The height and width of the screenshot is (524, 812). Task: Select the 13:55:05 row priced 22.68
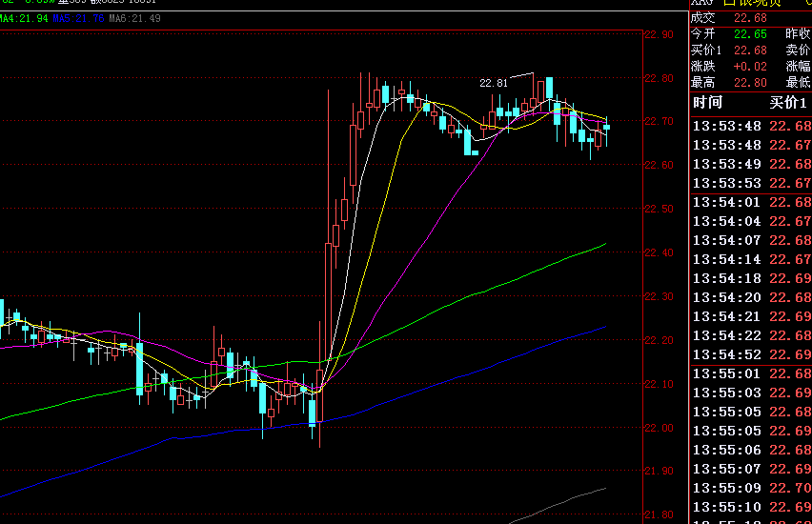click(751, 413)
